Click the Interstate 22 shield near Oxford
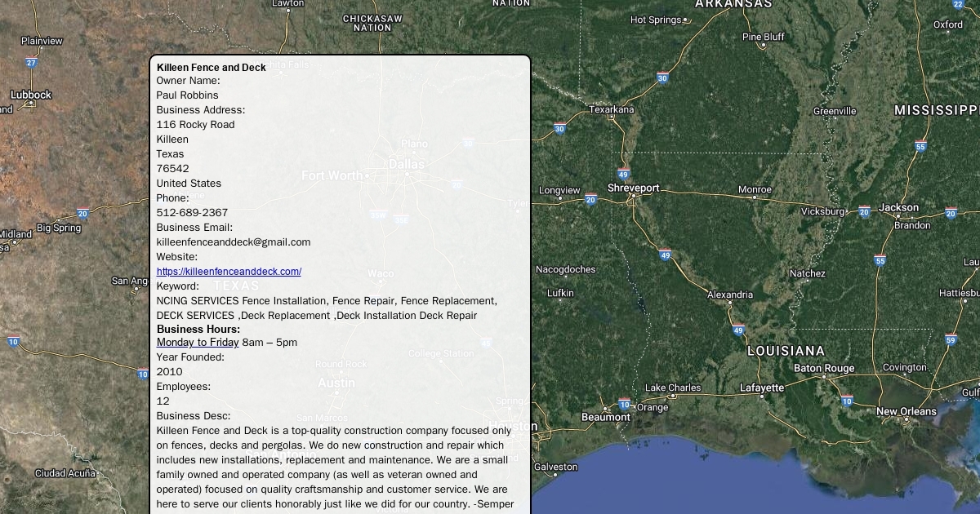 [x=958, y=4]
